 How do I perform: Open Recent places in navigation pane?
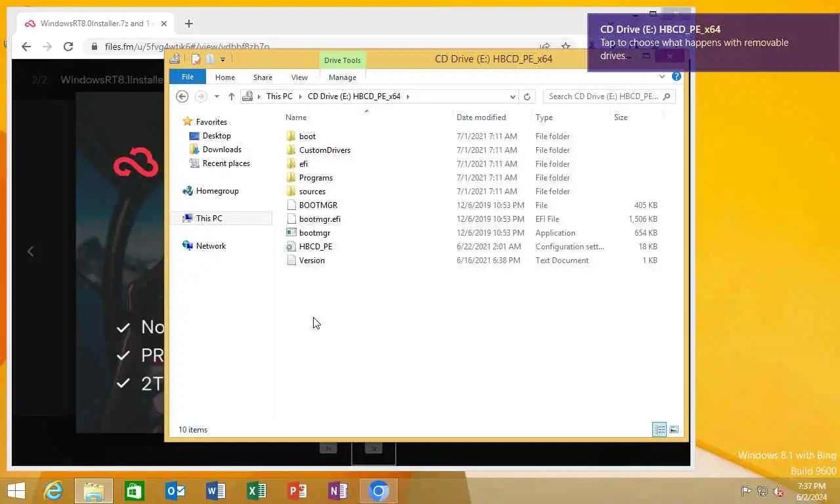point(226,163)
